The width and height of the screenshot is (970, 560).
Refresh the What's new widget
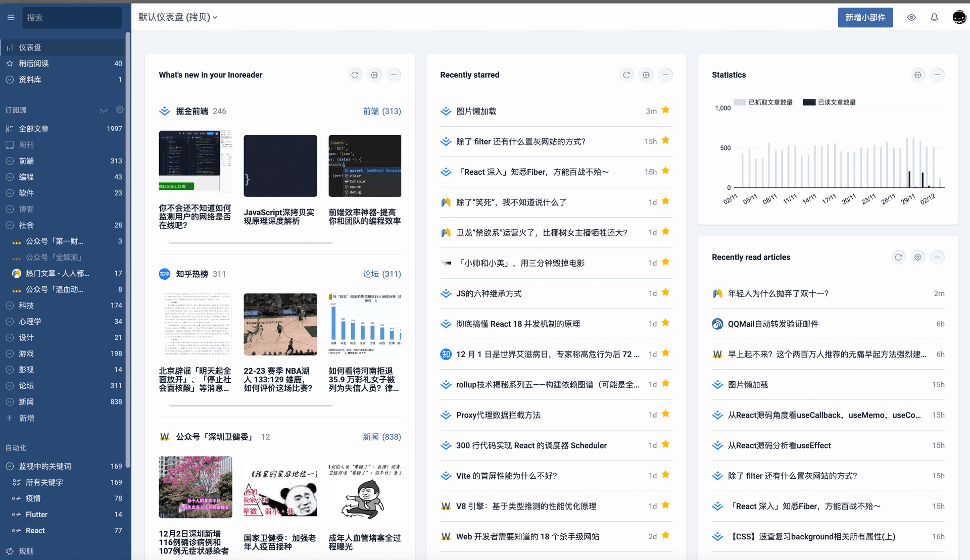[x=355, y=75]
